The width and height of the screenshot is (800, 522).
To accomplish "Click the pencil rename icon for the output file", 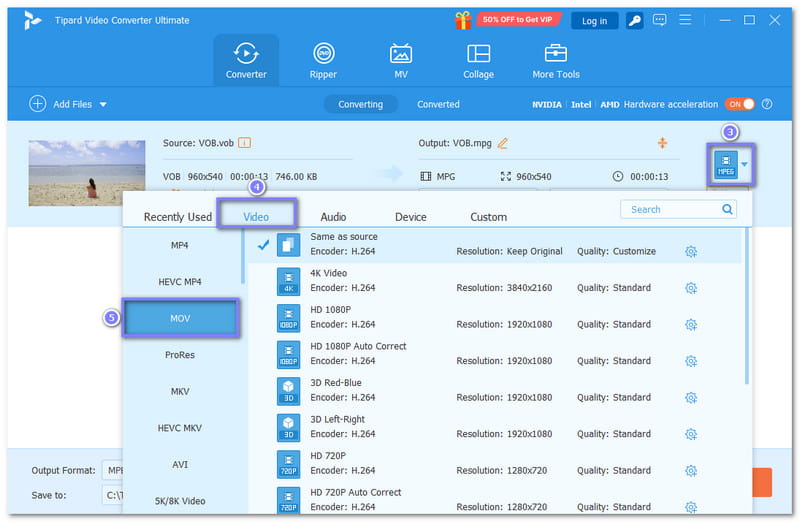I will click(x=503, y=143).
